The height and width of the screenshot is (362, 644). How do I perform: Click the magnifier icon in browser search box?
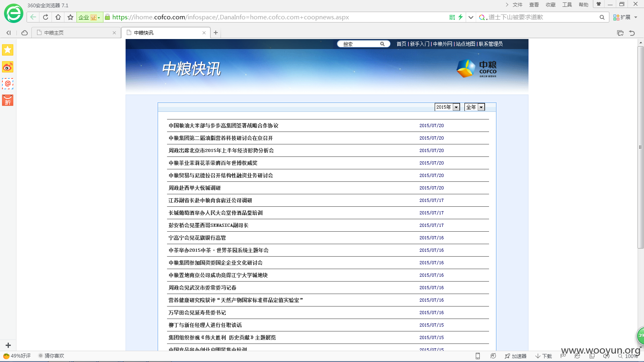click(x=602, y=17)
